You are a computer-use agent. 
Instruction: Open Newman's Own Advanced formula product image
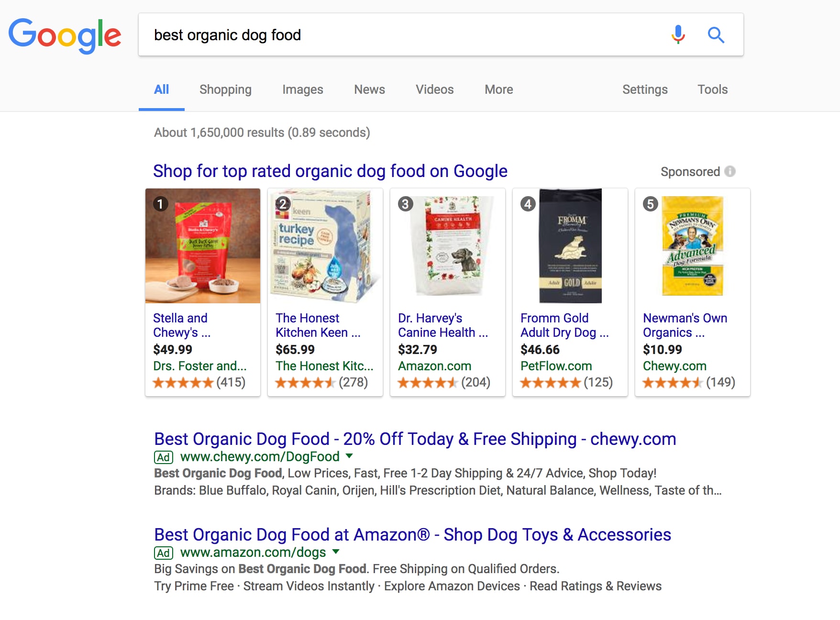point(693,246)
